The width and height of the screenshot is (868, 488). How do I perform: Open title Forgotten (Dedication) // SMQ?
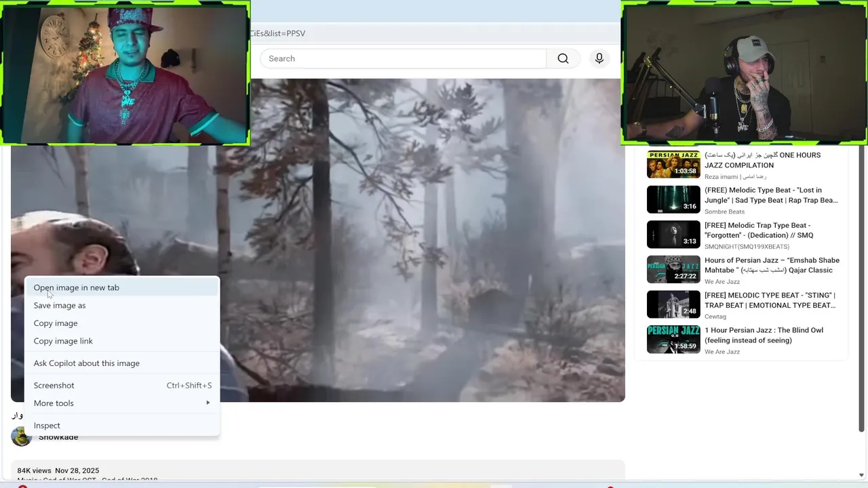tap(759, 230)
